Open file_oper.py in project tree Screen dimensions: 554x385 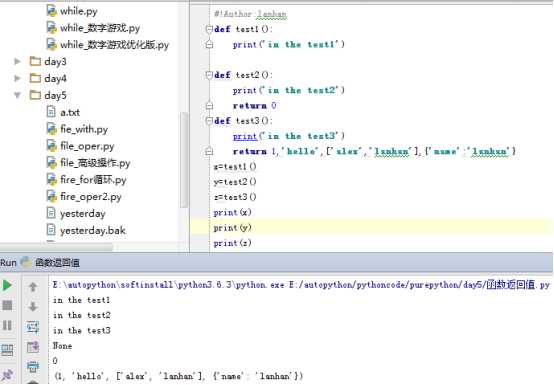click(87, 146)
